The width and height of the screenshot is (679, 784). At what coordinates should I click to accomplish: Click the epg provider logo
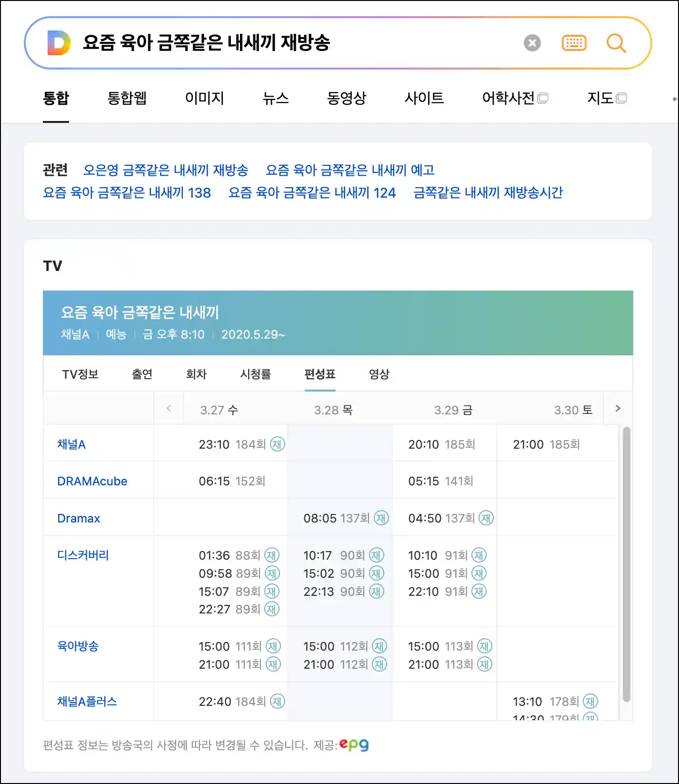click(x=354, y=745)
